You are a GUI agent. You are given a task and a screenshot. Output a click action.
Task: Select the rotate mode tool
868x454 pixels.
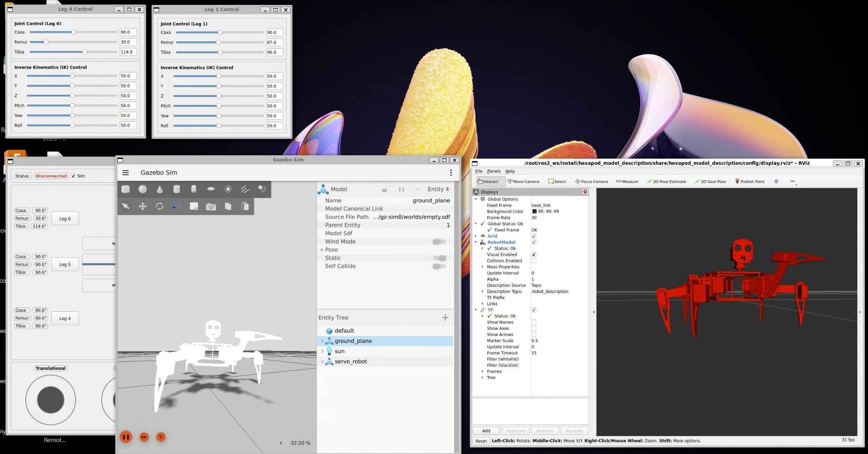[x=159, y=206]
